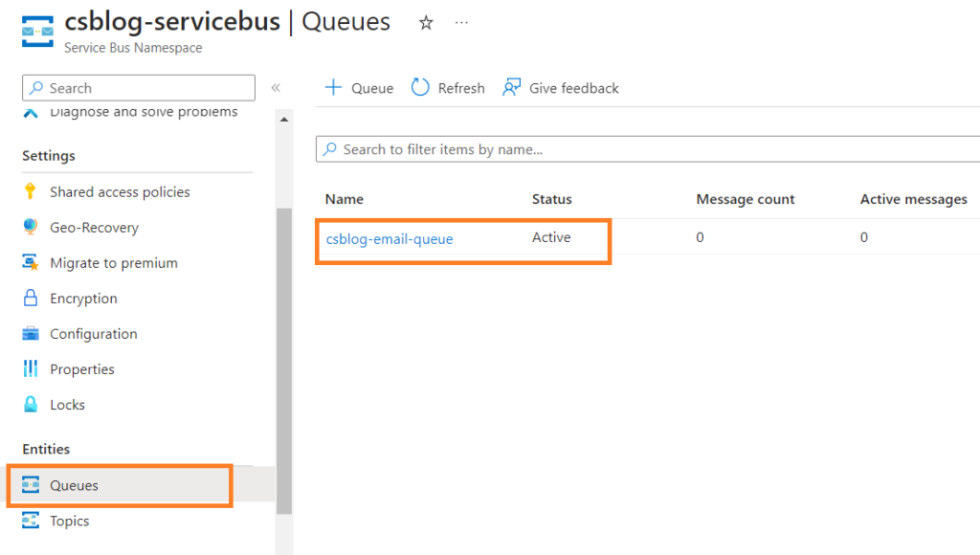Click the Diagnose and solve problems icon
The image size is (980, 555).
coord(31,113)
